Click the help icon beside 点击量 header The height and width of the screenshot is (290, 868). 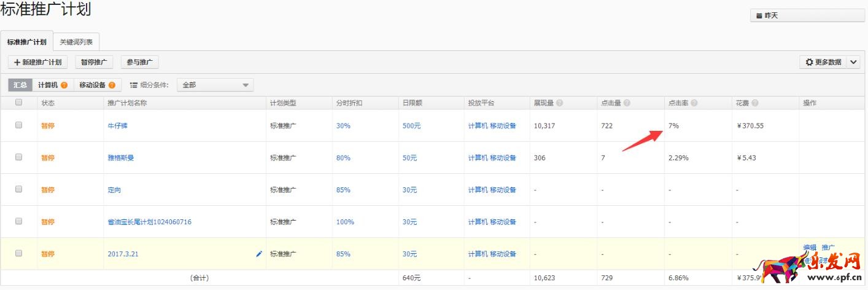(627, 103)
